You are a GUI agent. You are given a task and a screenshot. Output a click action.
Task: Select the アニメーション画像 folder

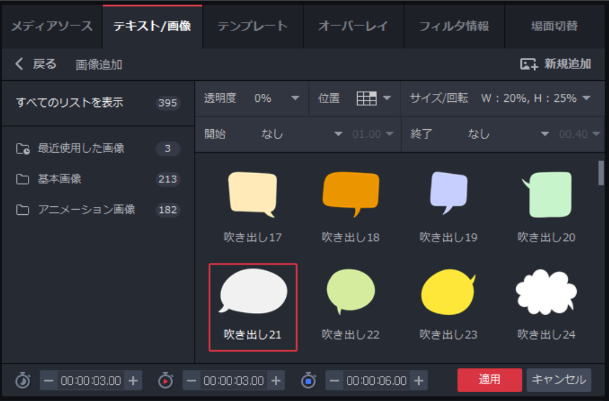point(85,209)
